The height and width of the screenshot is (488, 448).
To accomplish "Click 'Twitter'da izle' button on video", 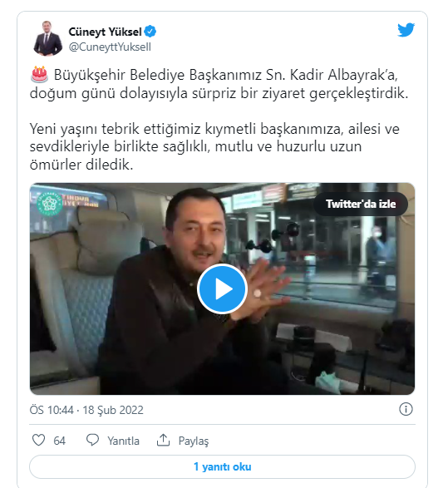I will tap(361, 204).
